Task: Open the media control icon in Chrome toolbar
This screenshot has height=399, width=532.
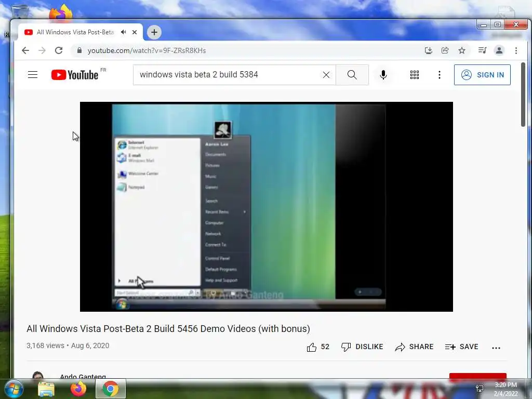Action: 482,50
